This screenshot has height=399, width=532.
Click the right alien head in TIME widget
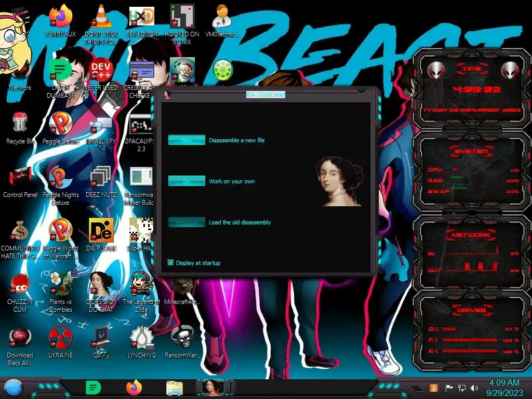coord(510,70)
